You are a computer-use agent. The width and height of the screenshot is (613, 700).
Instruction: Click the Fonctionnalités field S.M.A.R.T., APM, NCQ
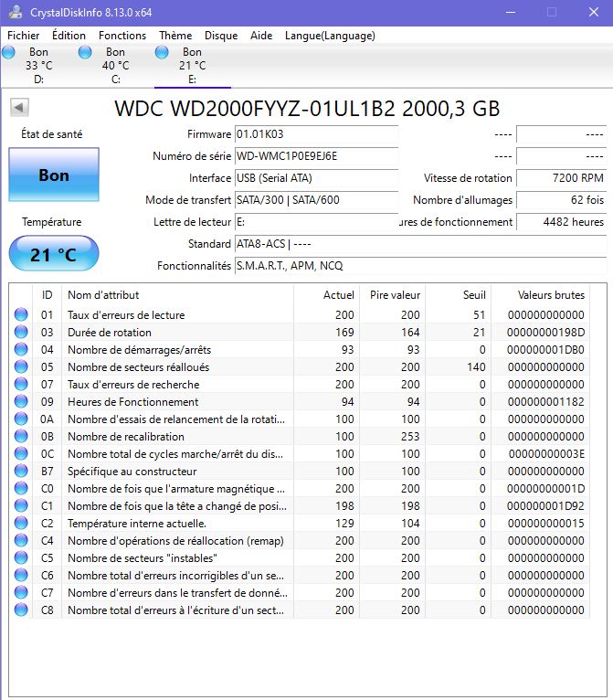click(x=421, y=266)
